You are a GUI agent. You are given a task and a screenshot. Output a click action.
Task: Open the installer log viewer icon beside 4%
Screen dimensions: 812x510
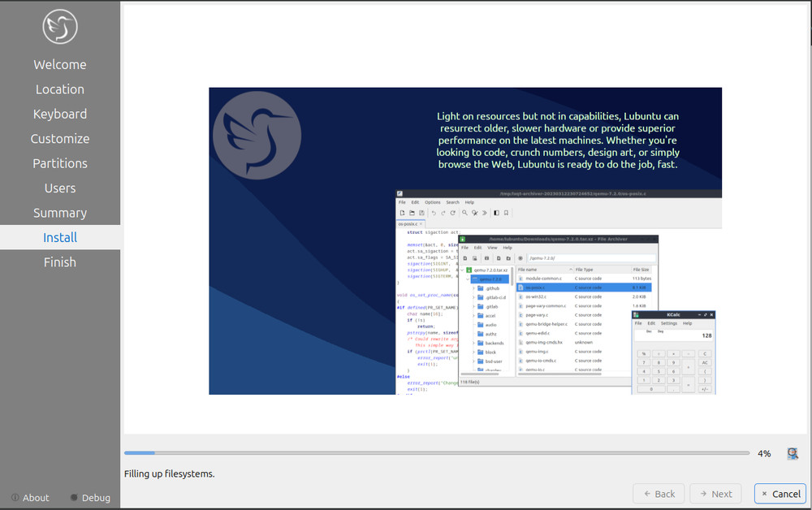click(792, 453)
